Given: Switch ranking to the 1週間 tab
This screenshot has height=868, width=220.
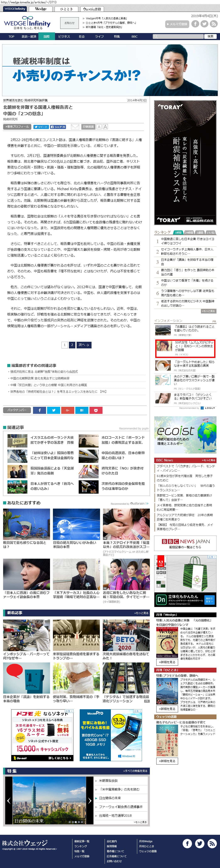Looking at the screenshot, I should [200, 232].
